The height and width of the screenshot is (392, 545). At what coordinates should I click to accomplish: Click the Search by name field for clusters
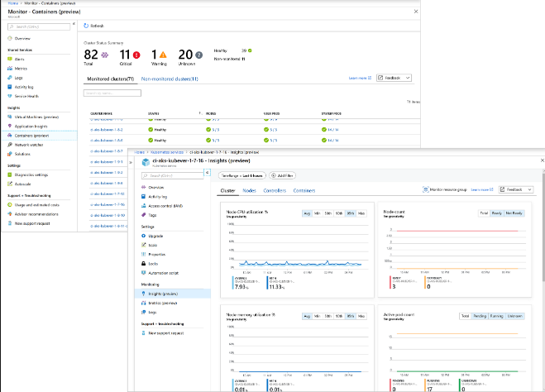[112, 93]
